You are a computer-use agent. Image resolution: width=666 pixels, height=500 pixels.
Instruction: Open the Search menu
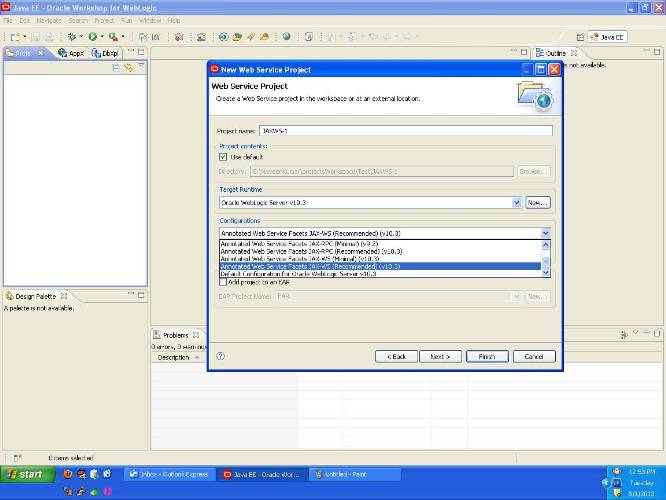tap(78, 20)
